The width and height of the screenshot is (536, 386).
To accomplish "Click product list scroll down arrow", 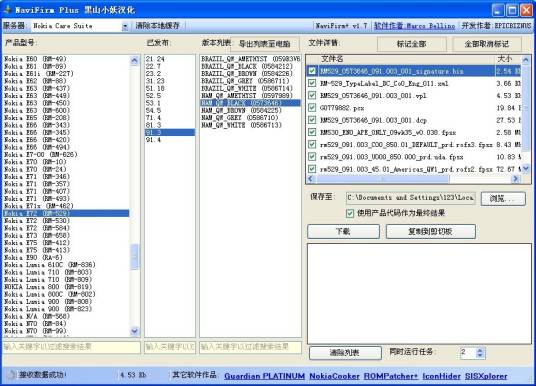I will [x=135, y=331].
